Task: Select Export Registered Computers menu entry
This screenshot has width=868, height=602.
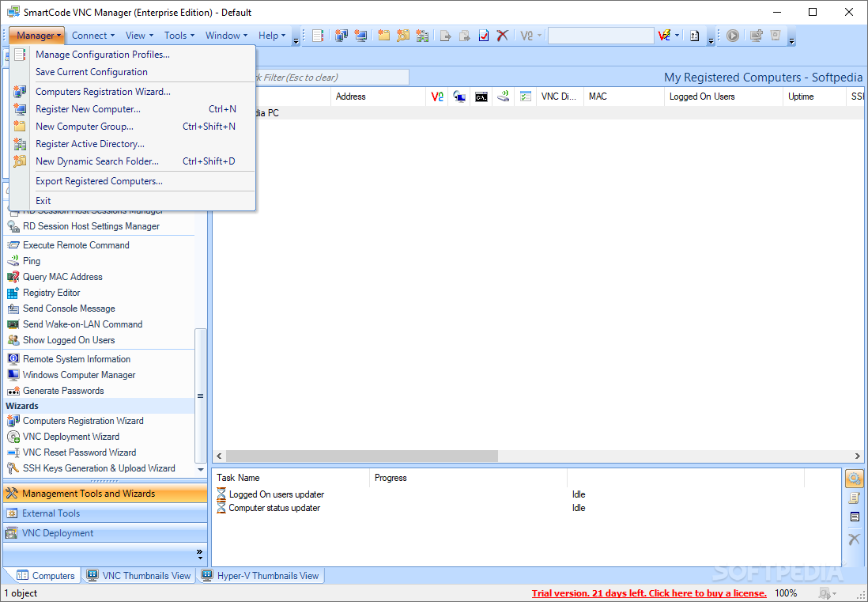Action: tap(133, 181)
